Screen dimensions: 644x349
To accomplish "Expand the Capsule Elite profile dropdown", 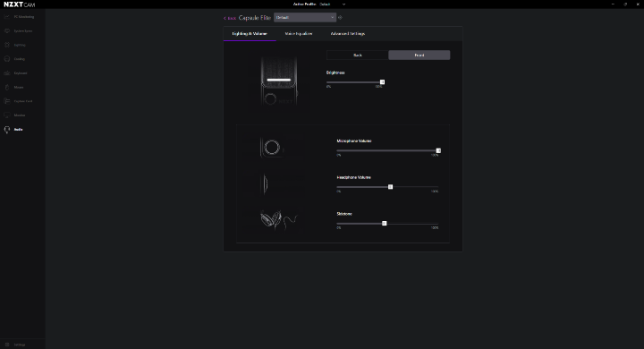I will pos(305,18).
